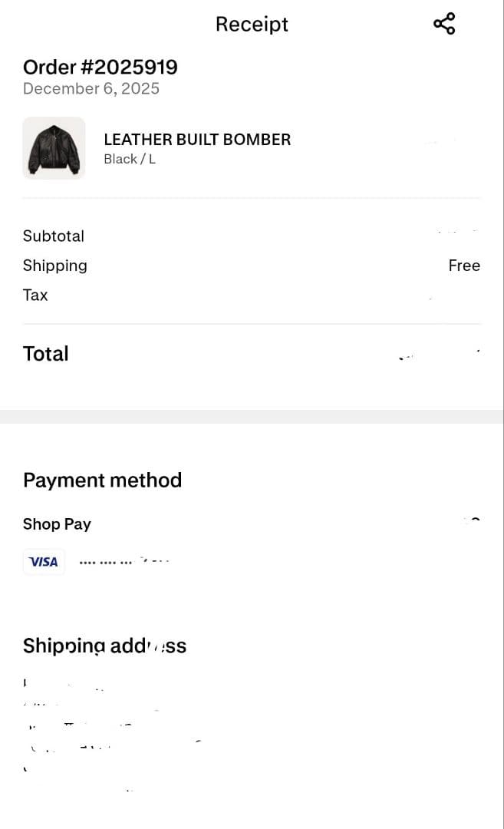
Task: Select the Subtotal label
Action: point(54,236)
